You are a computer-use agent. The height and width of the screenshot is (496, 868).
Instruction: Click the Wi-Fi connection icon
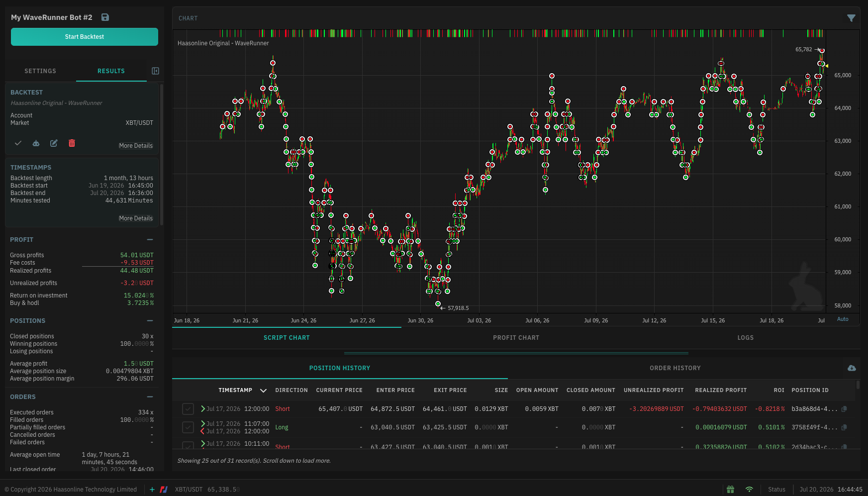click(749, 490)
